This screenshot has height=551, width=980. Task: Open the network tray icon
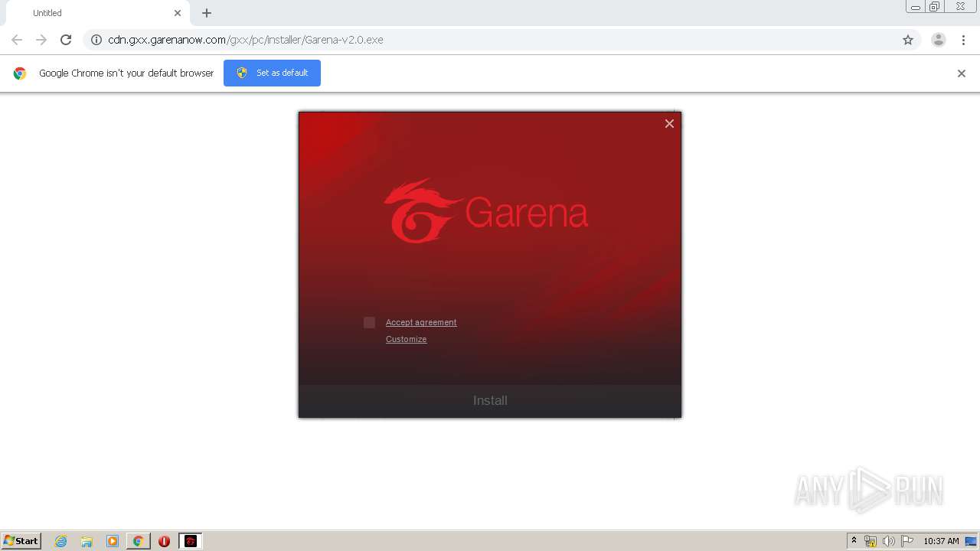tap(871, 541)
